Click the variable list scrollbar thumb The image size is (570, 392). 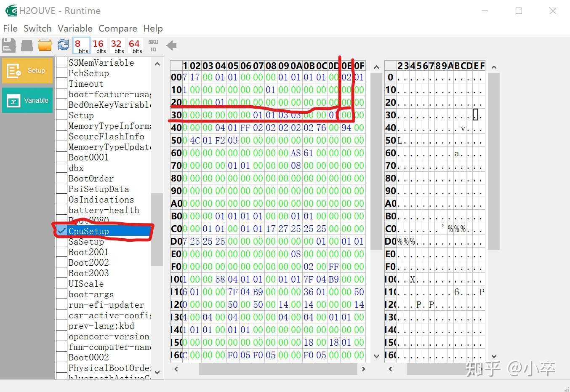coord(157,229)
